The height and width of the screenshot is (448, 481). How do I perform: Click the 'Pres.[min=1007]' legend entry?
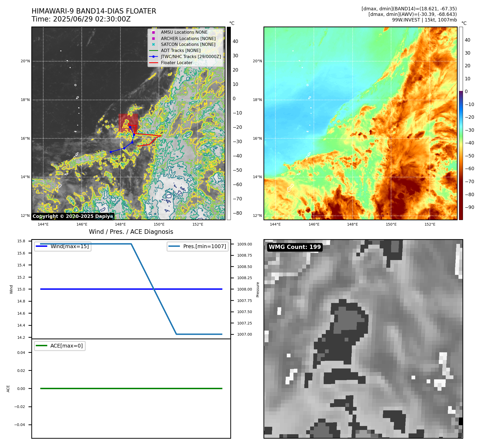tap(198, 246)
